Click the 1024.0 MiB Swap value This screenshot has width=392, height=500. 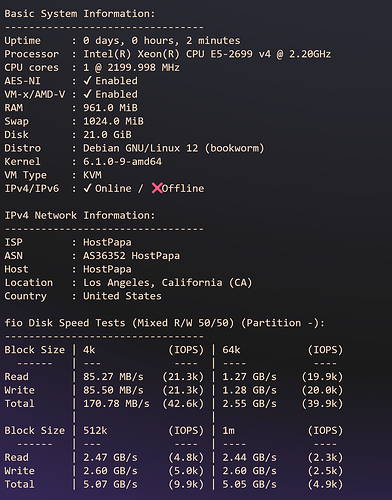(x=113, y=121)
